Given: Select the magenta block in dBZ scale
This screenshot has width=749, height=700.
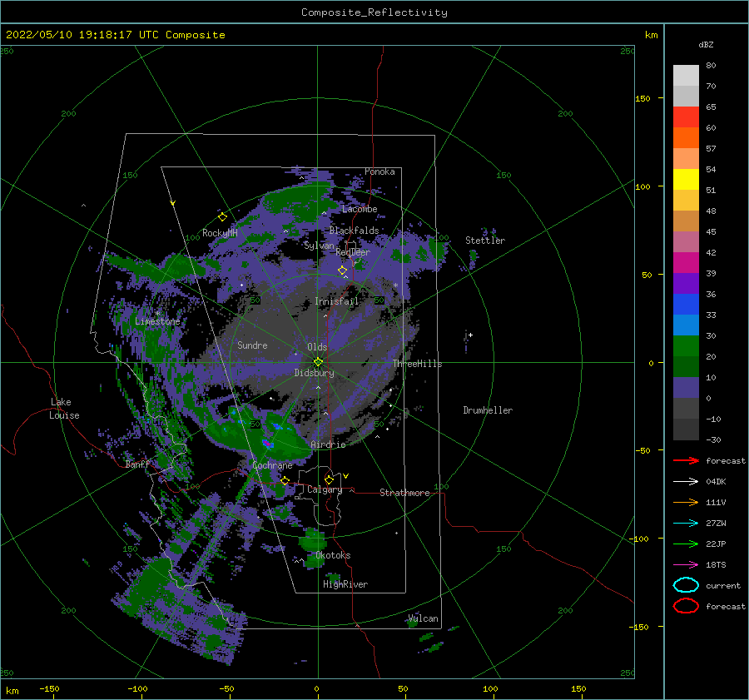Looking at the screenshot, I should coord(686,262).
